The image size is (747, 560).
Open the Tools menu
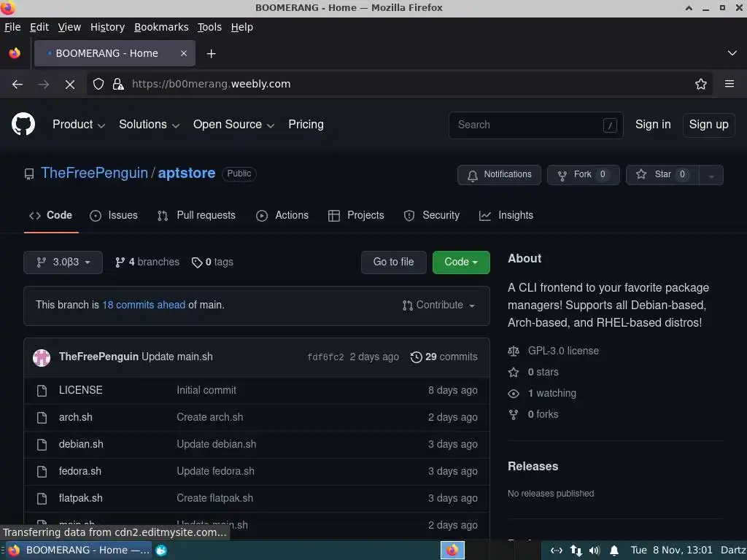click(x=209, y=27)
